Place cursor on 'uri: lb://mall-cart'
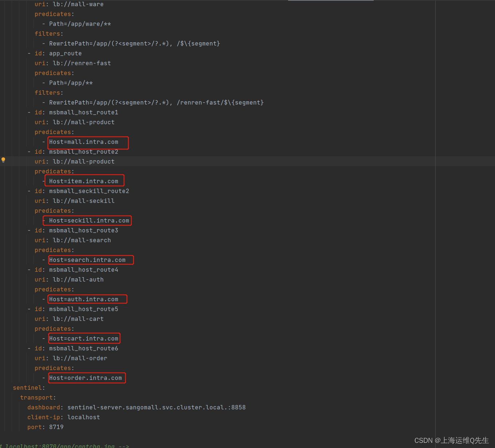The width and height of the screenshot is (495, 448). click(x=69, y=319)
